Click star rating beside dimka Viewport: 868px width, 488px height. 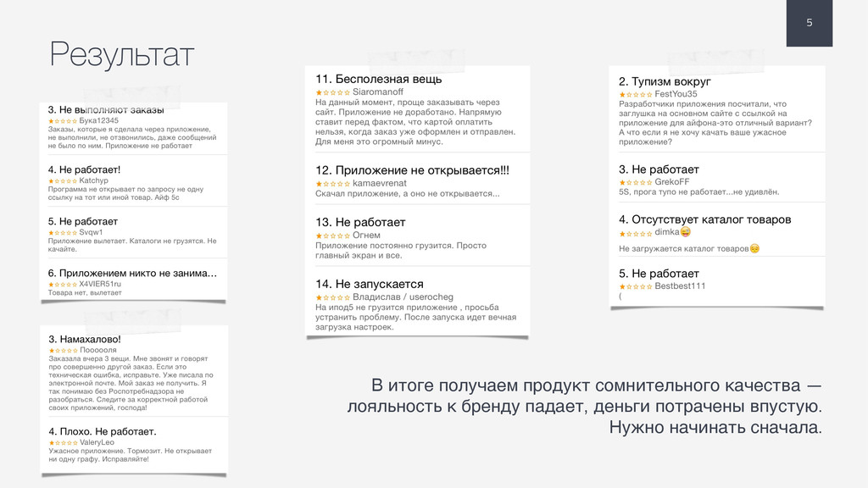(636, 234)
